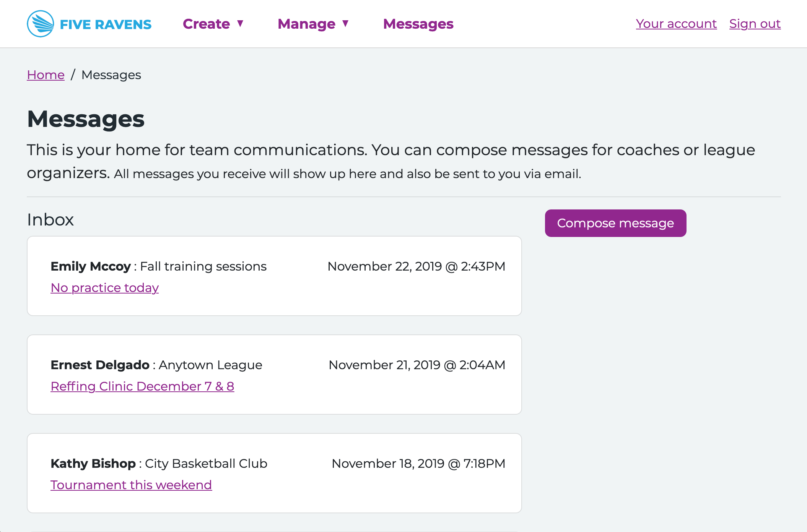Navigate to Home via breadcrumb
The height and width of the screenshot is (532, 807).
pyautogui.click(x=46, y=75)
